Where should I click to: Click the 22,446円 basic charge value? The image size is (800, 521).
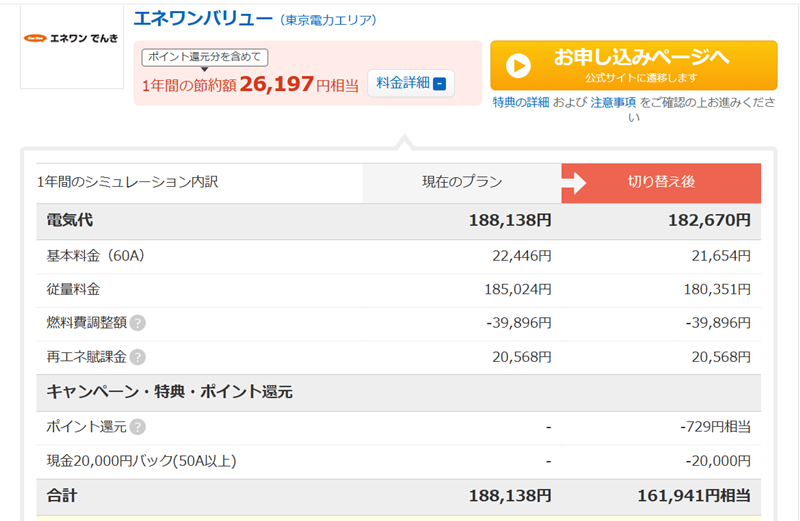point(521,256)
